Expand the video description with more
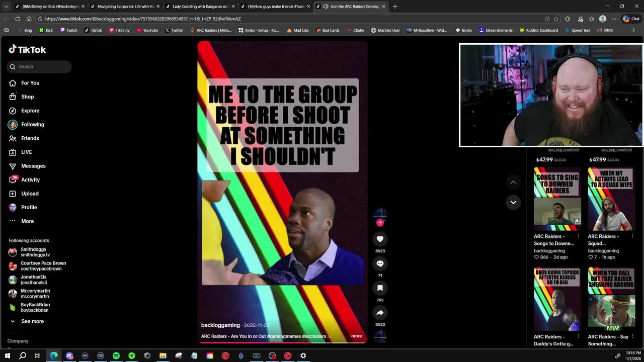 pos(357,336)
